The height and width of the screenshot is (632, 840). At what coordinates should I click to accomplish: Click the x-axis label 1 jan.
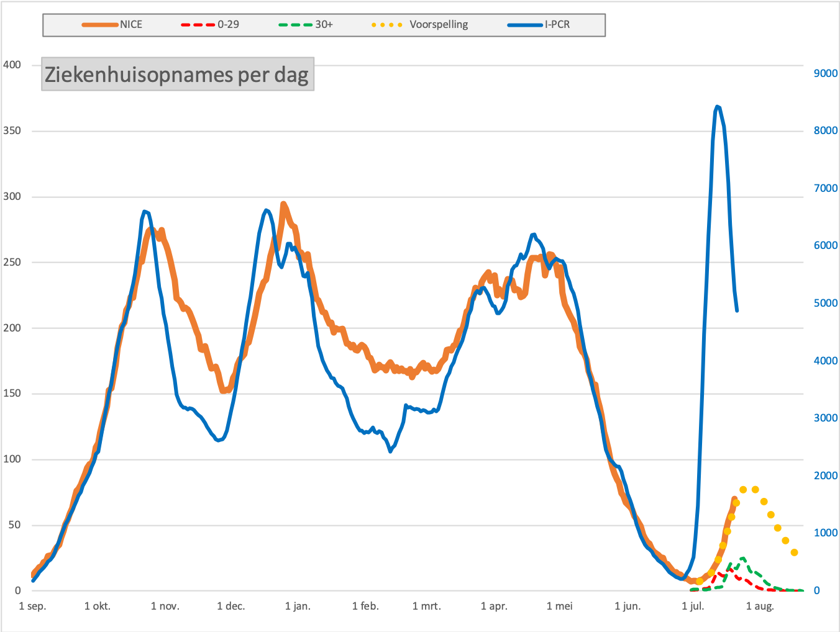click(298, 606)
